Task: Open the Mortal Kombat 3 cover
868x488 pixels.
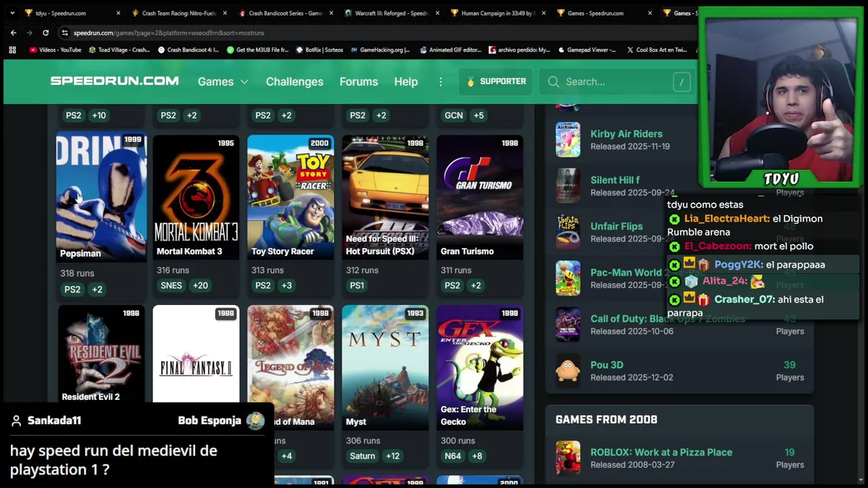Action: tap(196, 197)
